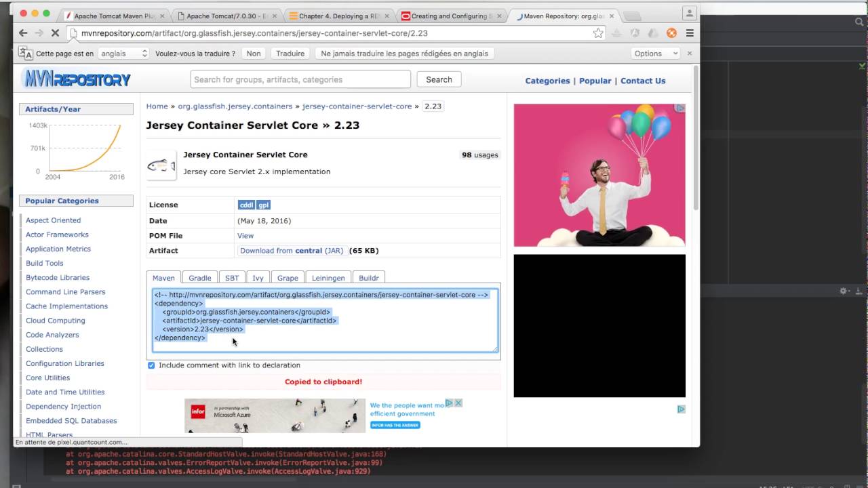Screen dimensions: 868x488
Task: Open Build Tools category
Action: coord(45,263)
